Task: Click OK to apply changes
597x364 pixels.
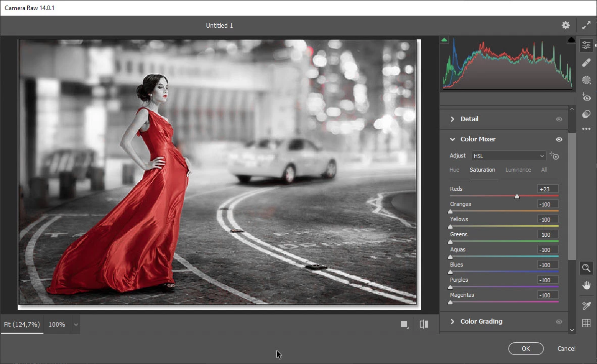Action: click(526, 348)
